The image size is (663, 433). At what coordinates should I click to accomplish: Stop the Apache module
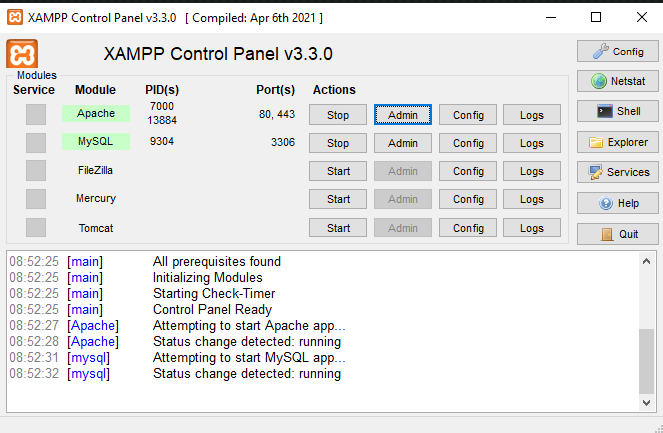click(338, 115)
